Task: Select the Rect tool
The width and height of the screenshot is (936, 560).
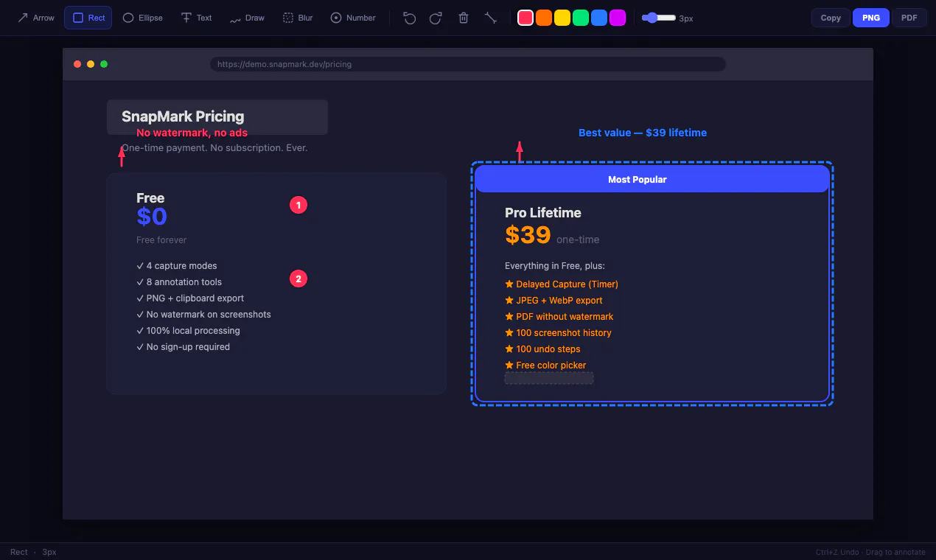Action: [x=88, y=18]
